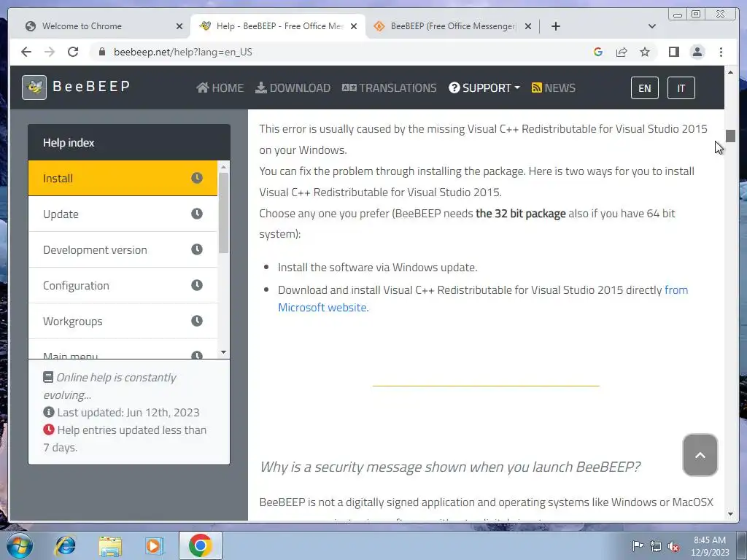Go back with the browser back arrow

[26, 52]
